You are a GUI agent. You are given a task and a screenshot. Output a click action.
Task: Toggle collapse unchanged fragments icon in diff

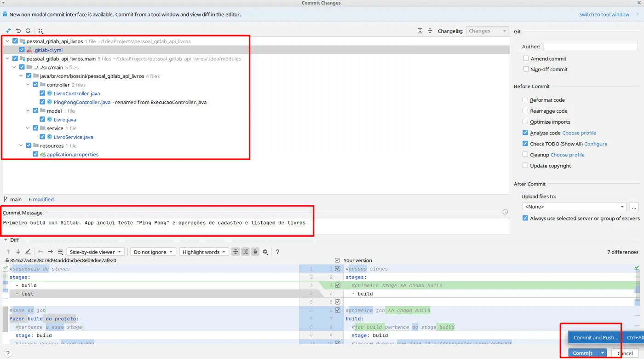pyautogui.click(x=236, y=252)
